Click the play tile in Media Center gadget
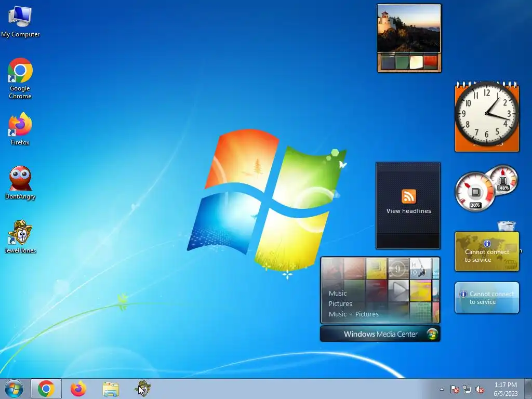Image resolution: width=532 pixels, height=399 pixels. [x=398, y=290]
